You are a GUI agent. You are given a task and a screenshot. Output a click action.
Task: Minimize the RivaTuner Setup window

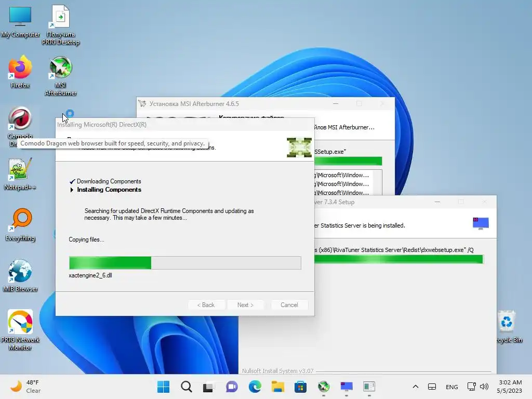point(437,202)
